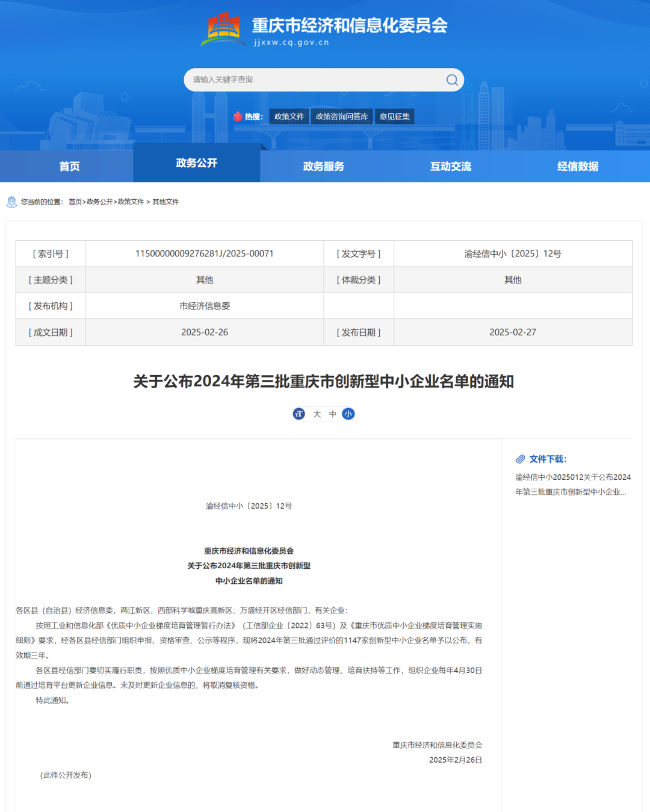Select the 大 large font size
The height and width of the screenshot is (812, 650).
[316, 414]
